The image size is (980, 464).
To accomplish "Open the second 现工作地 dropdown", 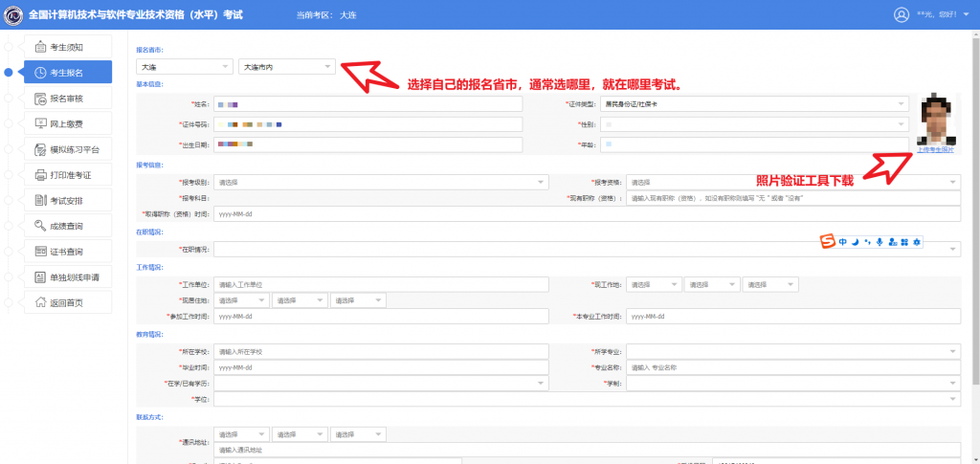I will [x=712, y=284].
